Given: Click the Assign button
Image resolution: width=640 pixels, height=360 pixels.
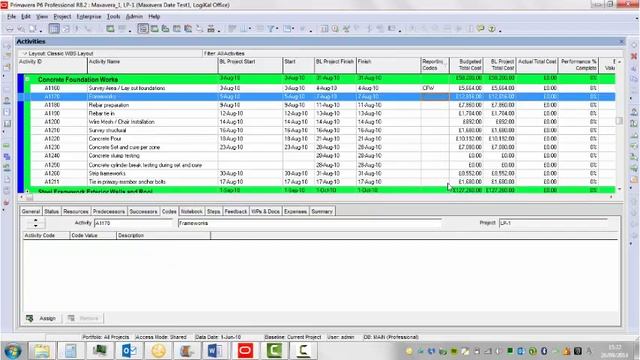Looking at the screenshot, I should tap(42, 318).
